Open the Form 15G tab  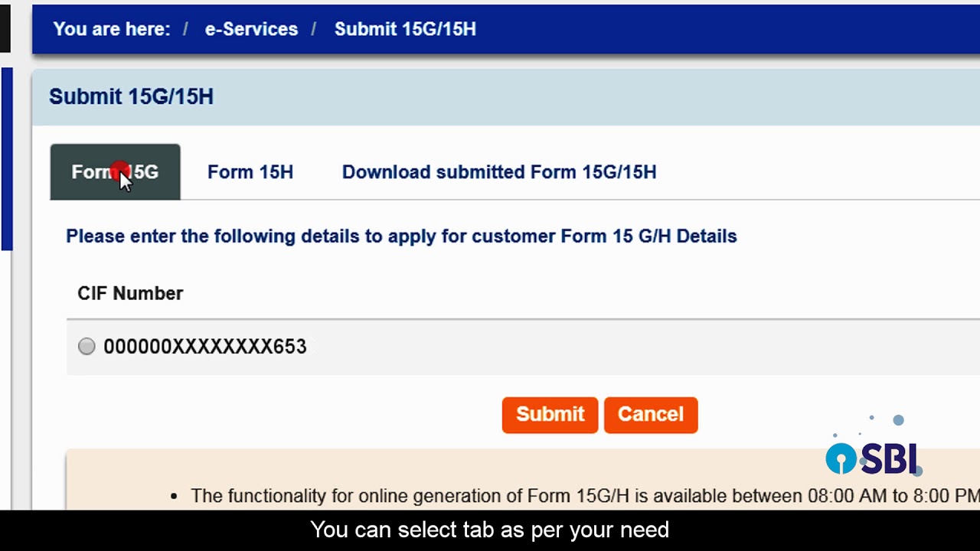coord(115,172)
